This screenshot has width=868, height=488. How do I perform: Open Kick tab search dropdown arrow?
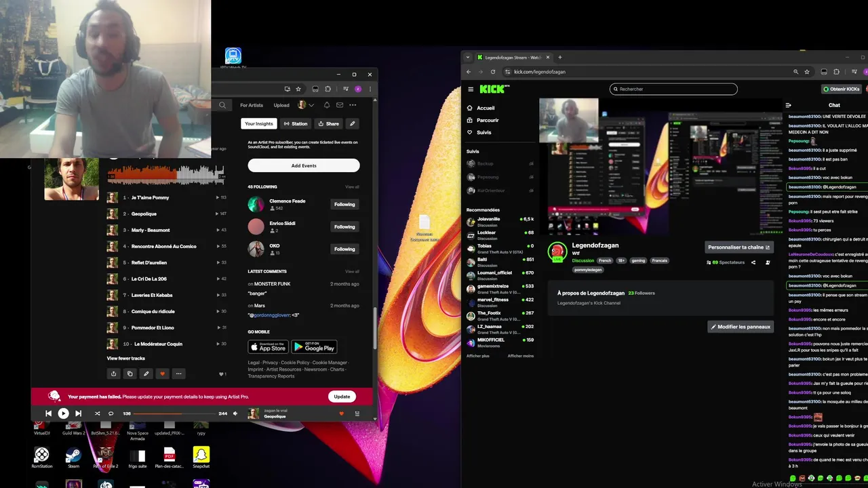[467, 58]
